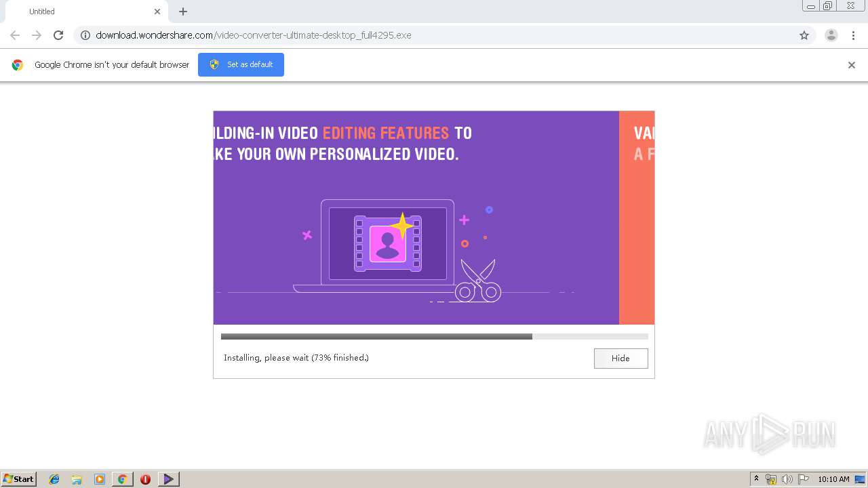This screenshot has height=488, width=868.
Task: Click the Hide button in installer
Action: point(620,358)
